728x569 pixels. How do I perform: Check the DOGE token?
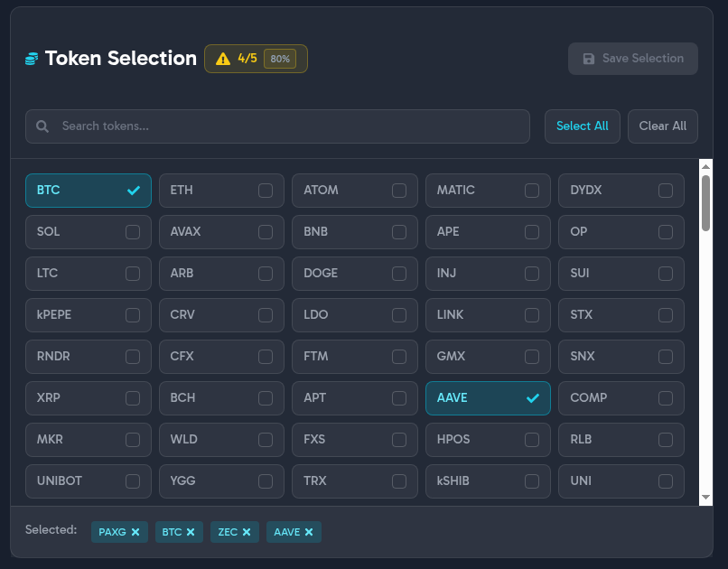click(398, 274)
